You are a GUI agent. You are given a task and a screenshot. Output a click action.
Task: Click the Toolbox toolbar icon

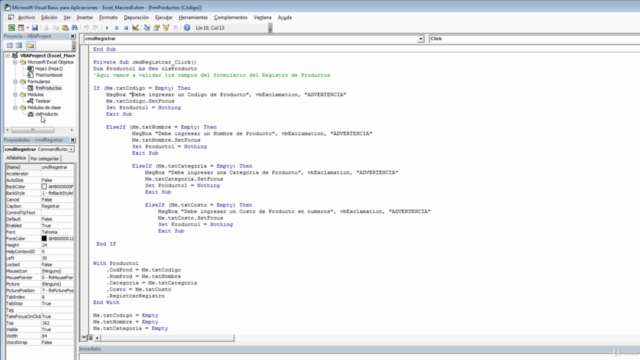[176, 28]
